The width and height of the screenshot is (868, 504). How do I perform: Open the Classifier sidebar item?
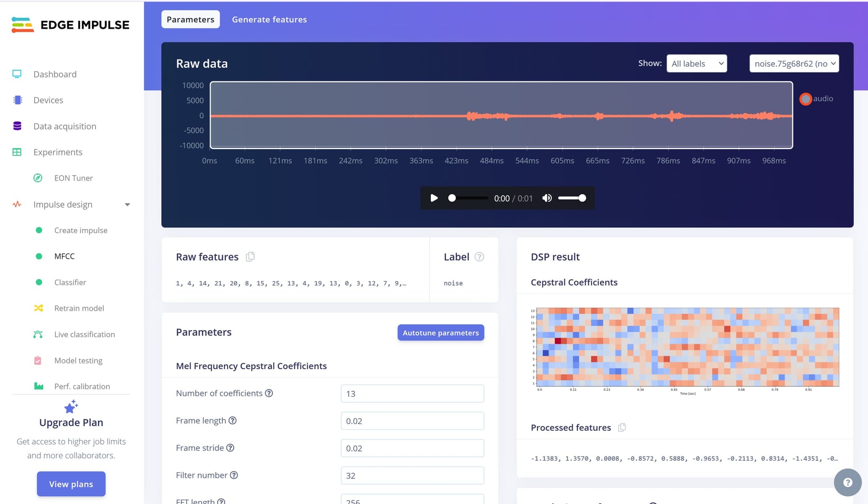pos(70,282)
